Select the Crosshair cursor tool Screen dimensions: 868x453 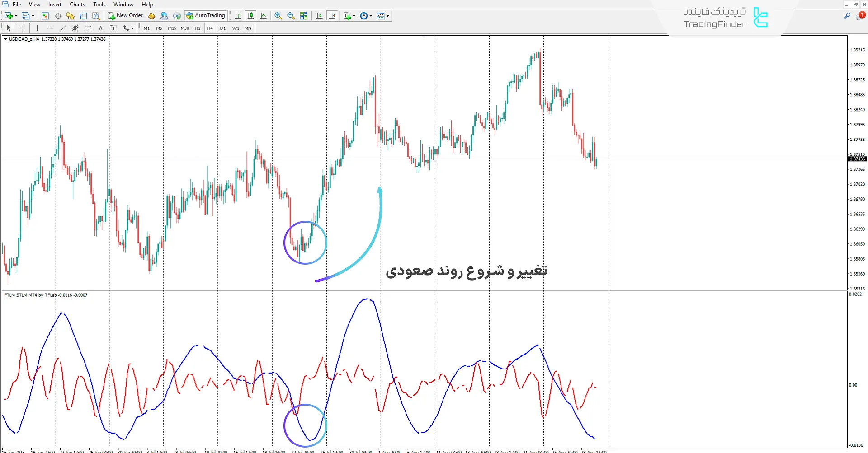point(22,28)
